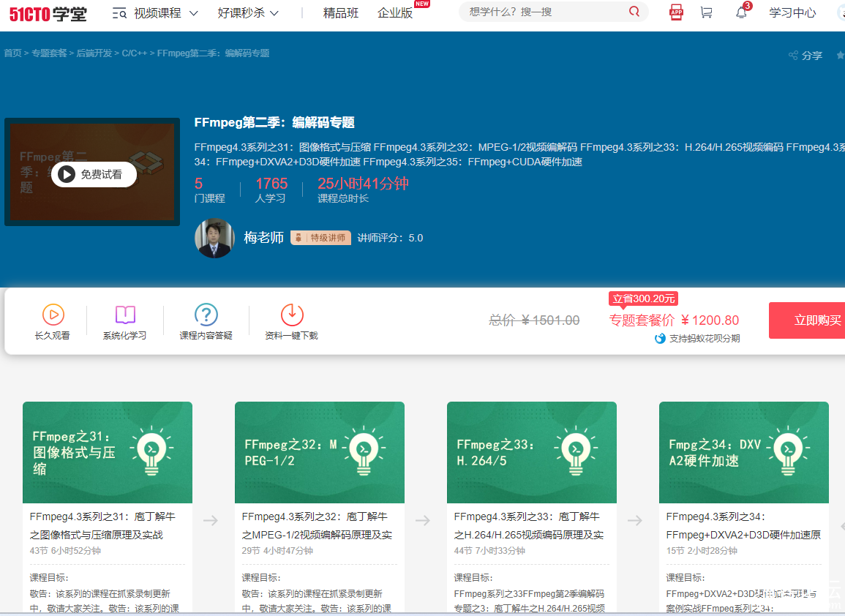Open the 视频课程 category menu icon

(119, 13)
